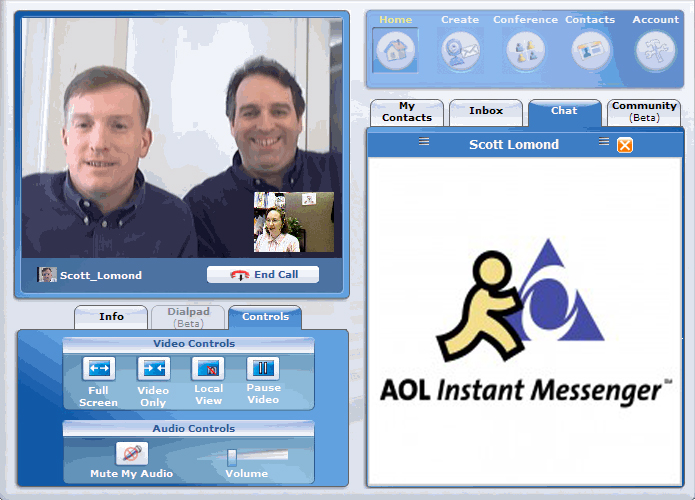Click Scott_Lomond avatar thumbnail
The width and height of the screenshot is (695, 500).
point(47,275)
